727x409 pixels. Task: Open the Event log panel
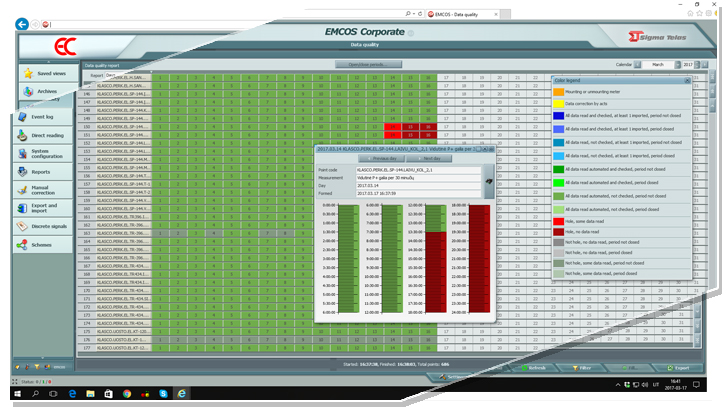point(44,117)
